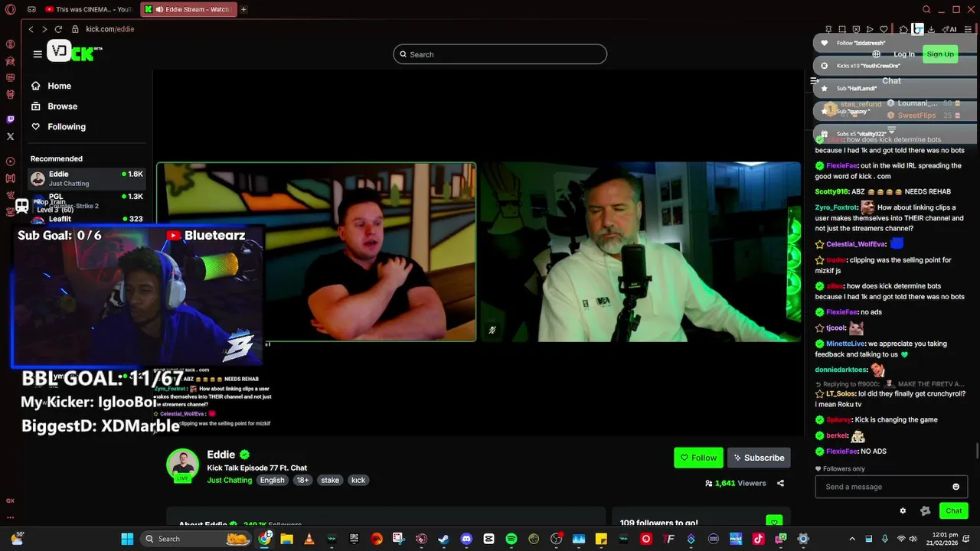Open Following in Kick sidebar
This screenshot has width=980, height=551.
click(x=59, y=127)
